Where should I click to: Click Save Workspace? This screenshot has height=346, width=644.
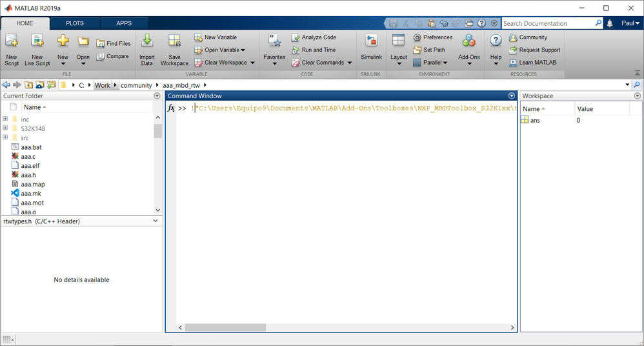pyautogui.click(x=174, y=50)
